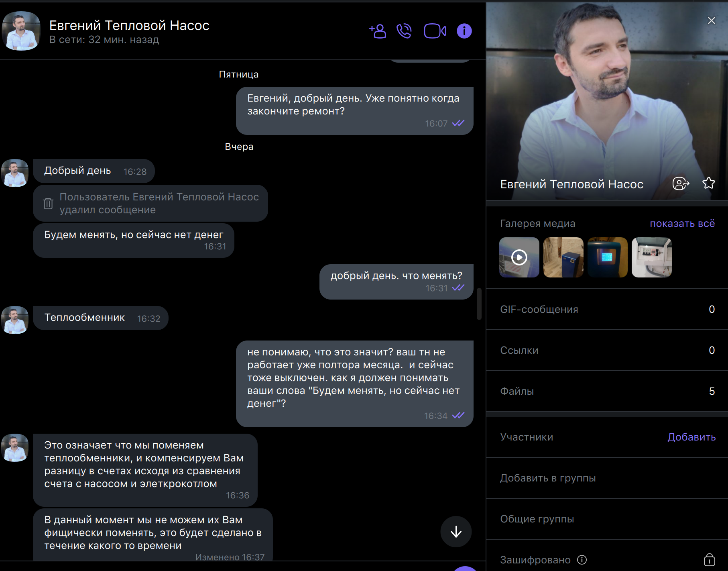Close the contact info side panel
This screenshot has width=728, height=571.
712,20
